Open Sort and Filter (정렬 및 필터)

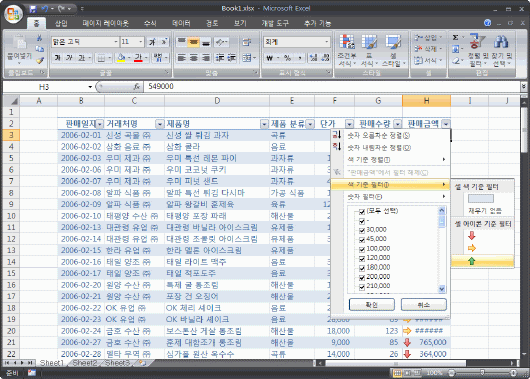pos(478,50)
